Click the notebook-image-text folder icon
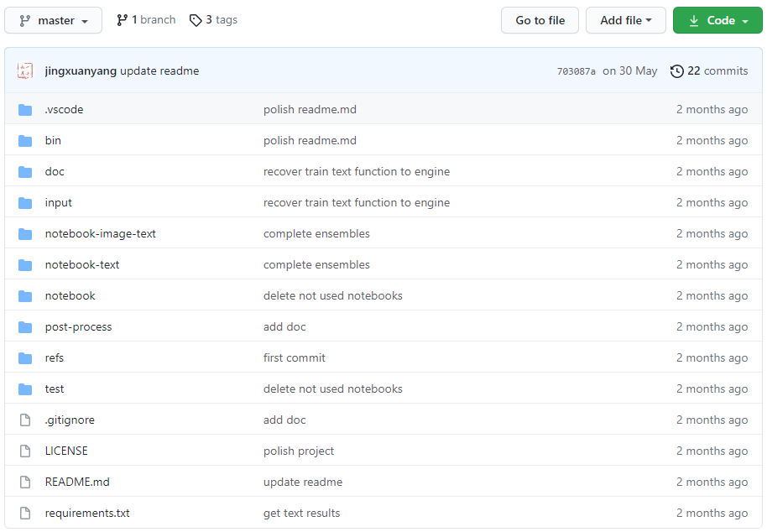The width and height of the screenshot is (767, 532). (x=25, y=234)
